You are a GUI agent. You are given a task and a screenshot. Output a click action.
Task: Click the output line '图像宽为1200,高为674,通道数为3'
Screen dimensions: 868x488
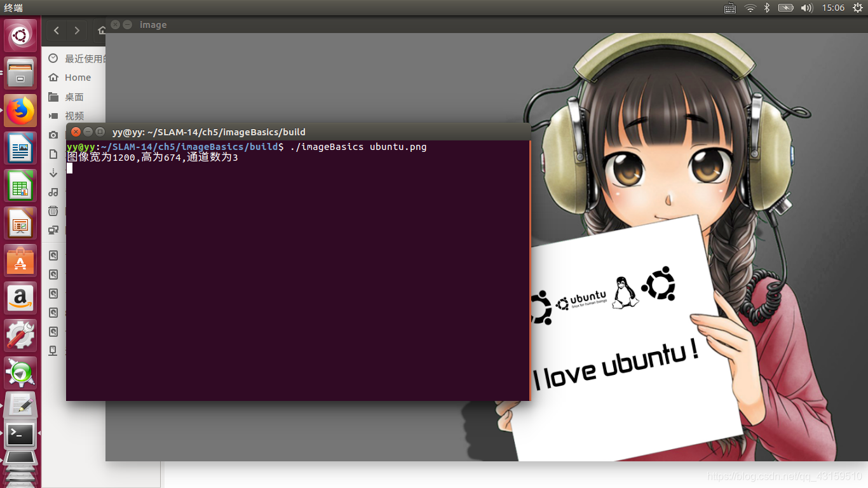(153, 157)
